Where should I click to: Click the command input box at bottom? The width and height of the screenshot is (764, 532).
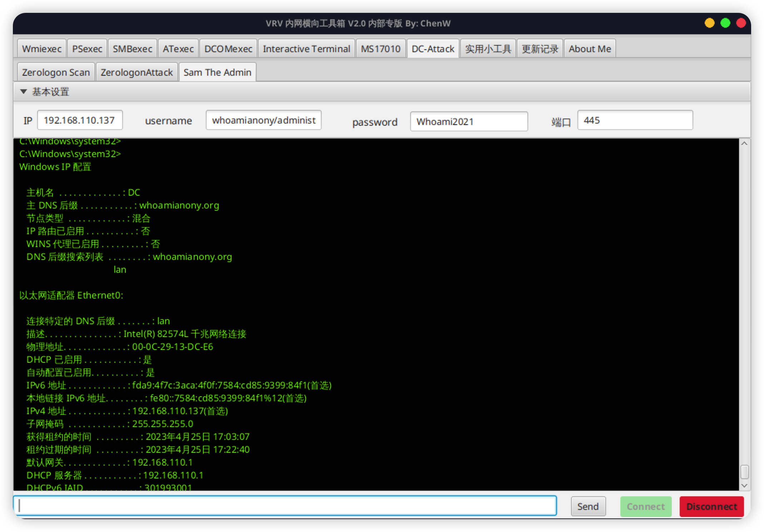tap(285, 506)
